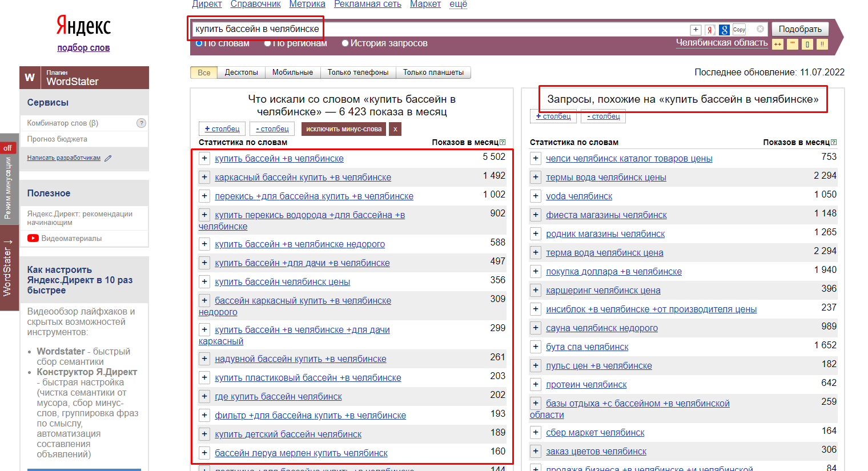Open Маркет in the top navigation
Viewport: 868px width, 471px height.
[x=425, y=4]
